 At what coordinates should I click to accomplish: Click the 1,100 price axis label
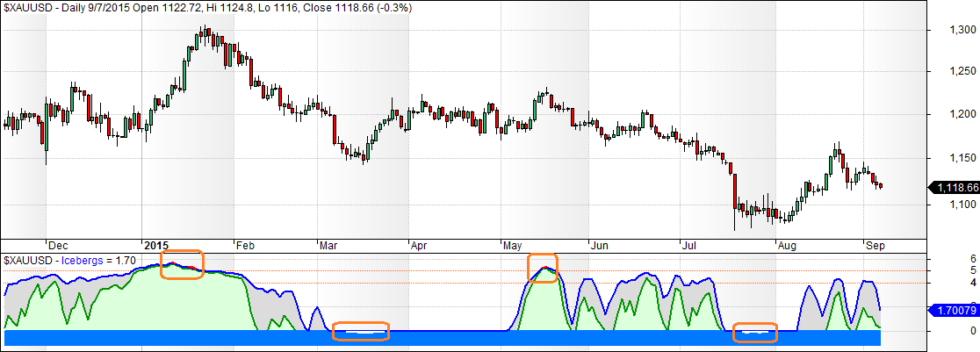[x=952, y=205]
